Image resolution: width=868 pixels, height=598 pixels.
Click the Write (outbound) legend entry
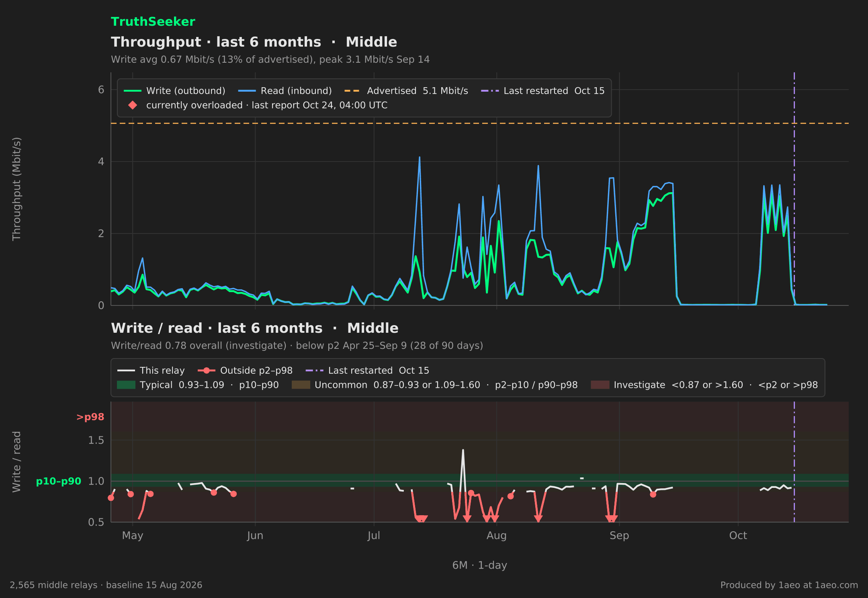[174, 91]
